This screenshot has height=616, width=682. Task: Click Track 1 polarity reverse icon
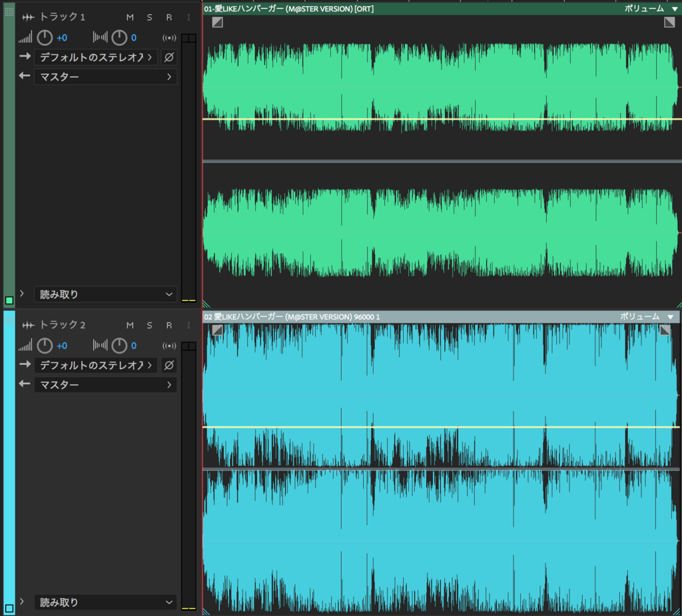[169, 57]
